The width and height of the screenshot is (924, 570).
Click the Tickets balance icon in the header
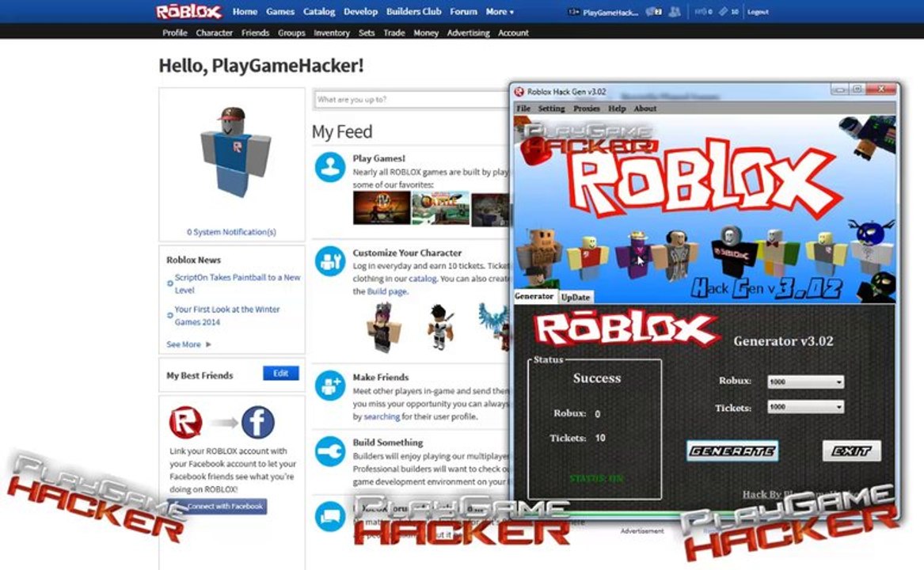pos(723,12)
